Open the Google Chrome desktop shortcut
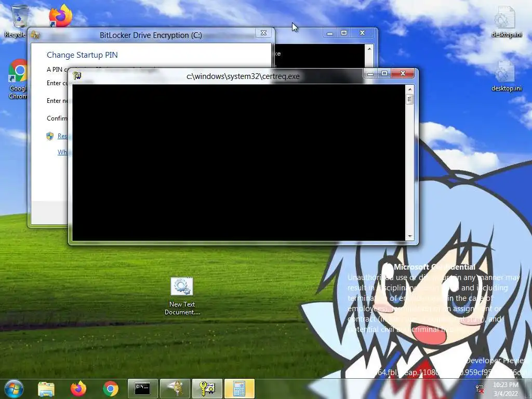Viewport: 532px width, 399px height. [x=18, y=79]
